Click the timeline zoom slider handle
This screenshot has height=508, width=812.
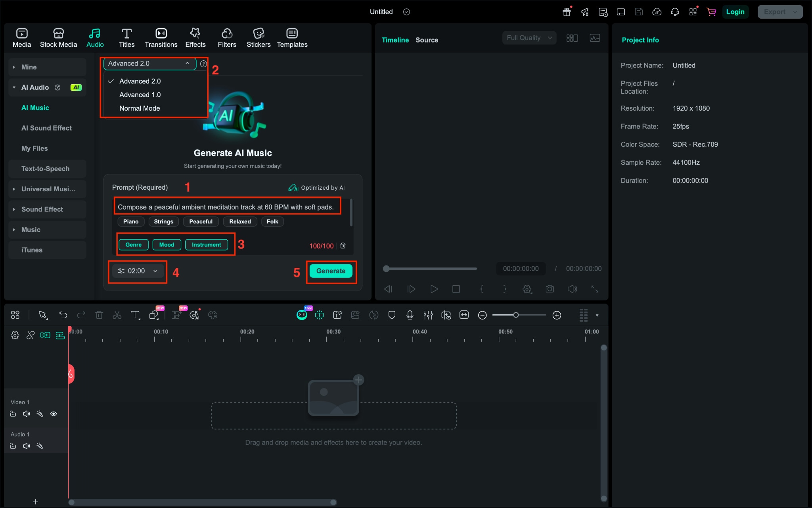[516, 315]
